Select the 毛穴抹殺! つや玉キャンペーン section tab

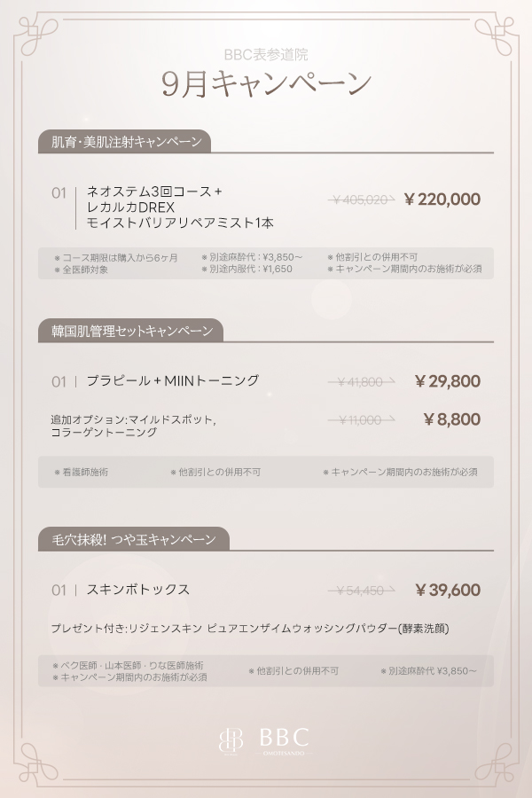coord(133,539)
